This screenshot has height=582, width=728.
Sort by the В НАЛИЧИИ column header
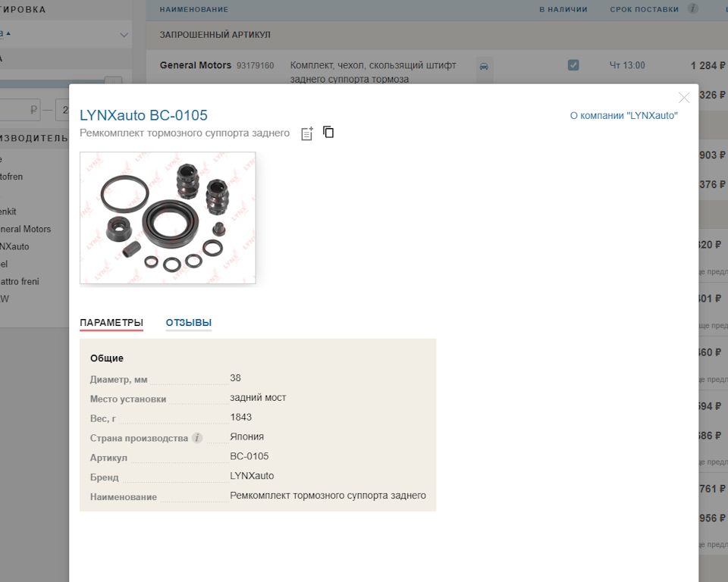click(x=563, y=9)
